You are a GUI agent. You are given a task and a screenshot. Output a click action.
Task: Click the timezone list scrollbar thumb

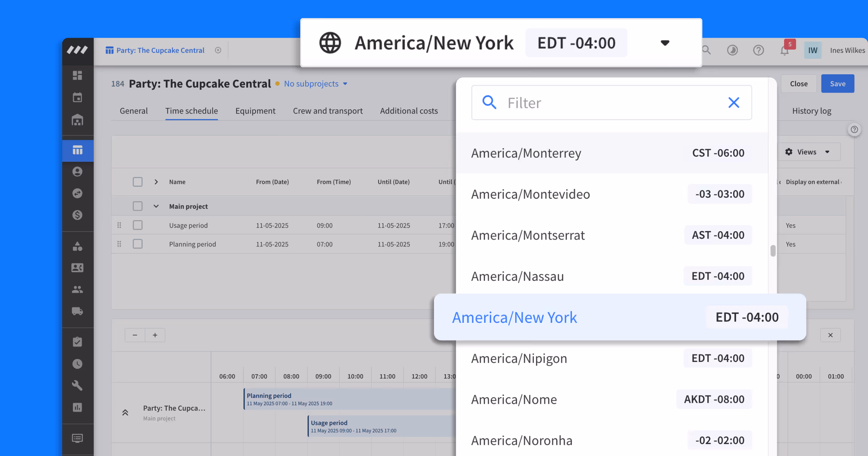773,250
